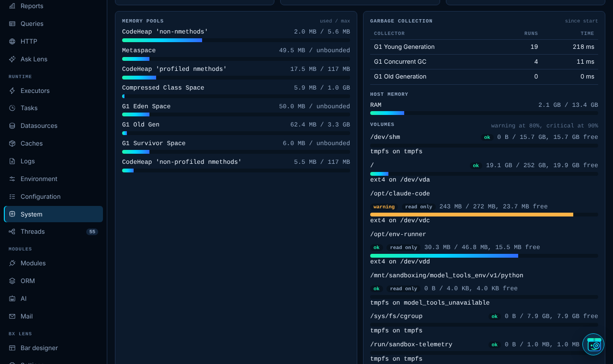Click the Threads branch icon

(12, 231)
